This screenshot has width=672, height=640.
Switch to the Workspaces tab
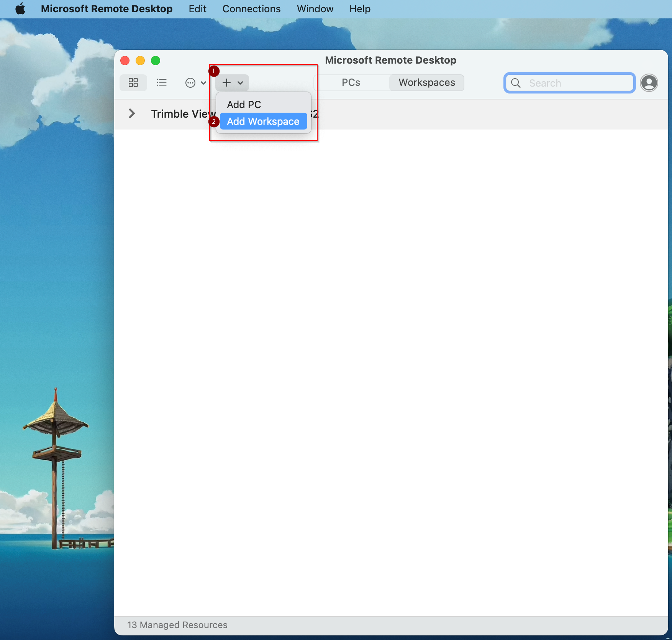point(427,83)
